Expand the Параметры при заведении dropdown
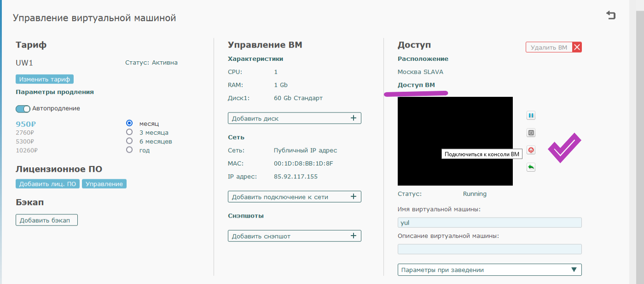 (489, 270)
